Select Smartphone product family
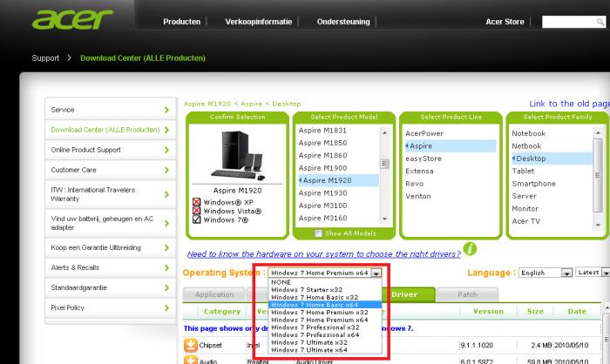Viewport: 610px width, 364px height. click(533, 184)
